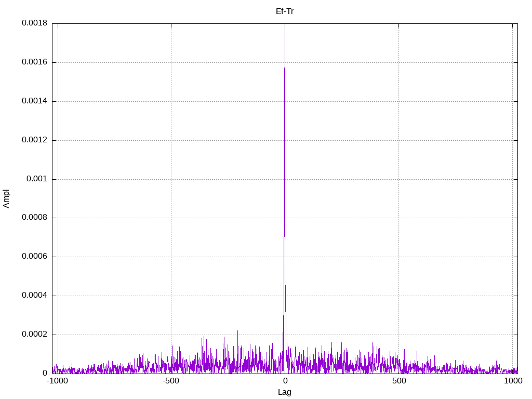Click the y-axis value 0.0018
The image size is (532, 399).
35,23
